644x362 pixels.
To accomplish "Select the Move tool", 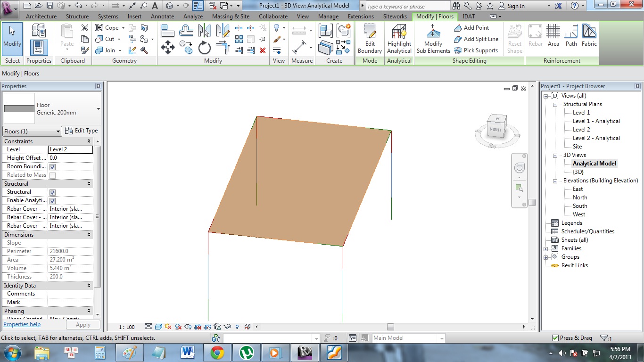I will click(168, 47).
